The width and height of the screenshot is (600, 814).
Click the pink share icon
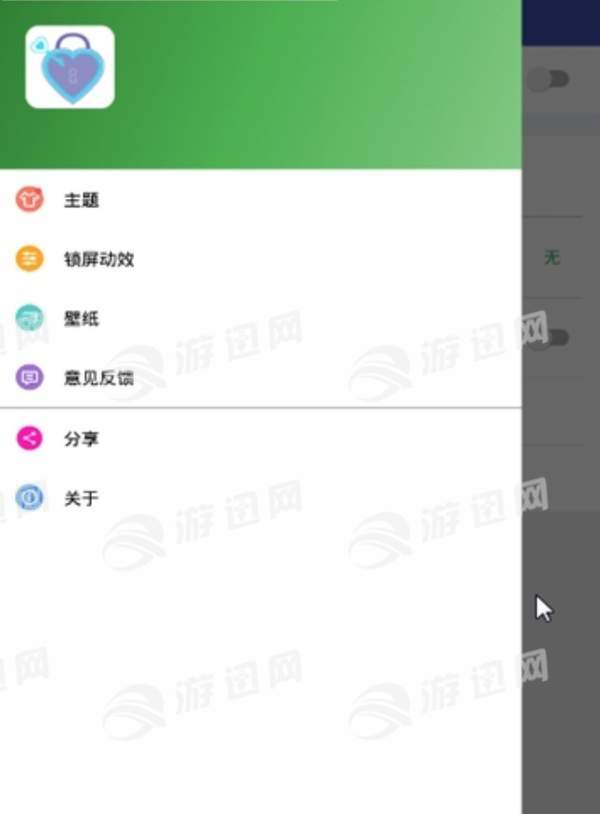click(x=30, y=438)
